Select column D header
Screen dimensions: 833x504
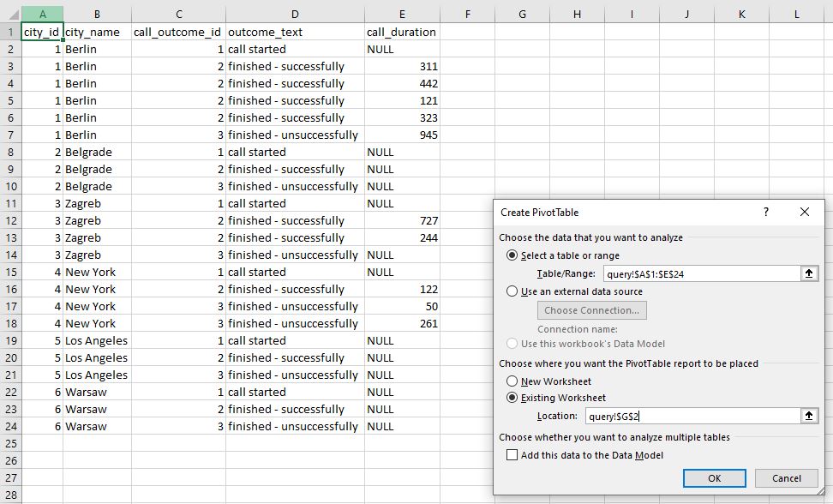tap(295, 15)
